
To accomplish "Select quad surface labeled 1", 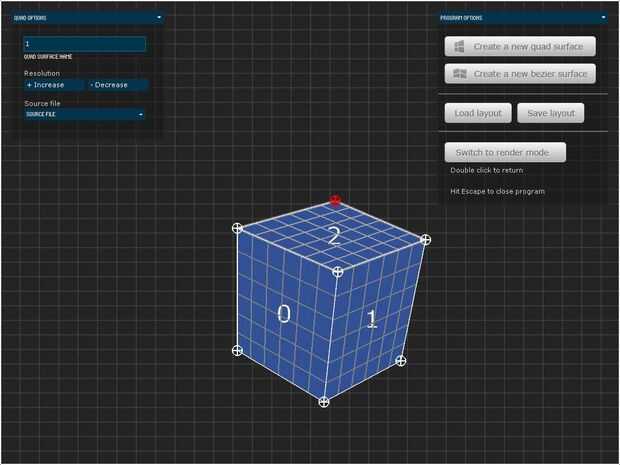I will pos(372,319).
